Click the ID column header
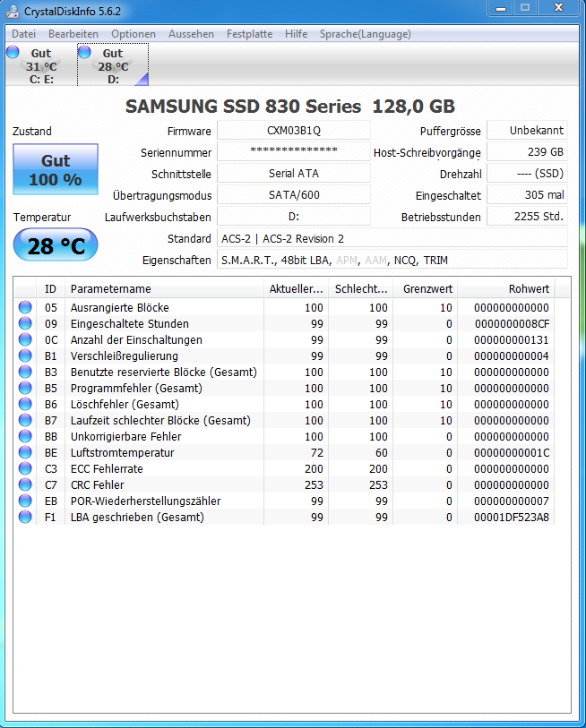This screenshot has height=728, width=586. (51, 289)
